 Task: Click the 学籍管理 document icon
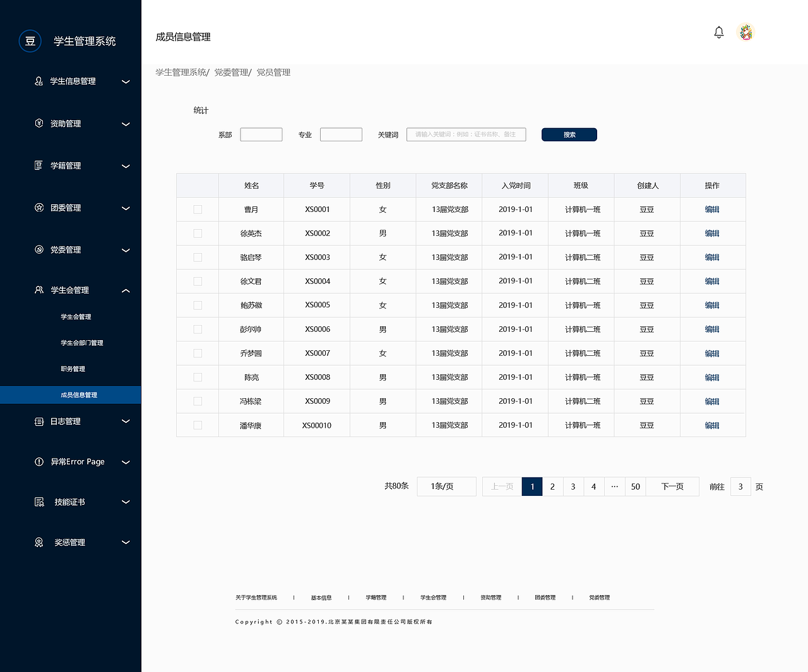pyautogui.click(x=39, y=165)
